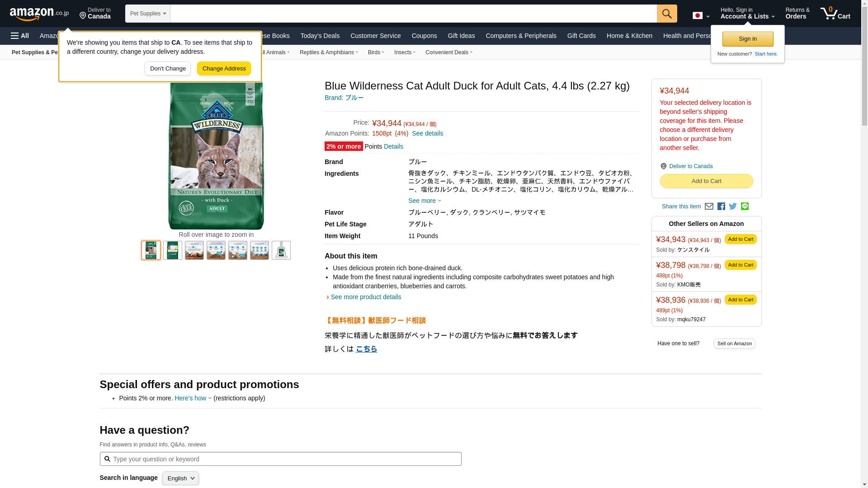The width and height of the screenshot is (868, 488).
Task: Open the shopping cart icon
Action: click(835, 14)
